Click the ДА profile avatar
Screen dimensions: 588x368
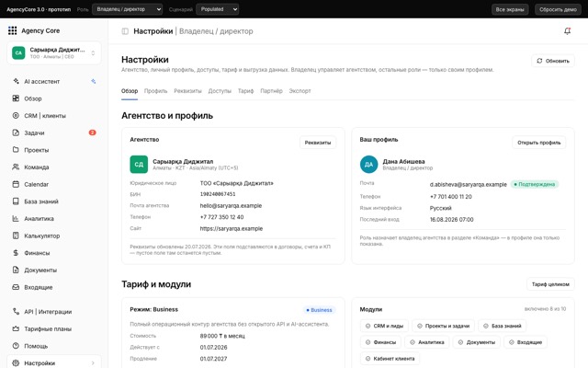click(368, 165)
